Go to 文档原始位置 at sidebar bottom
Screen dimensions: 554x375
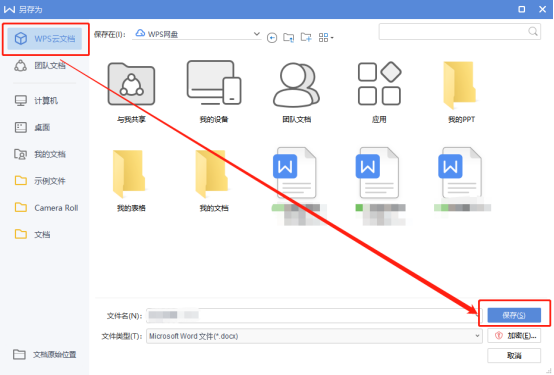[x=45, y=355]
